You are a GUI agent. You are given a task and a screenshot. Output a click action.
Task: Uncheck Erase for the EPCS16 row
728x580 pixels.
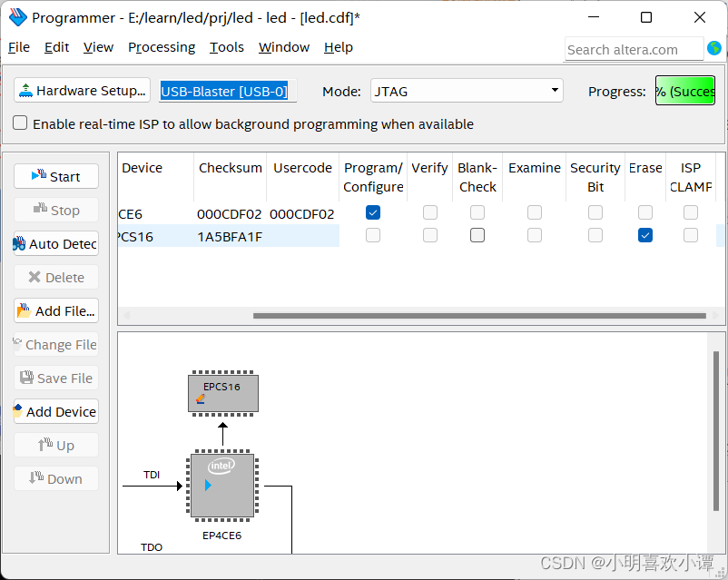point(644,235)
